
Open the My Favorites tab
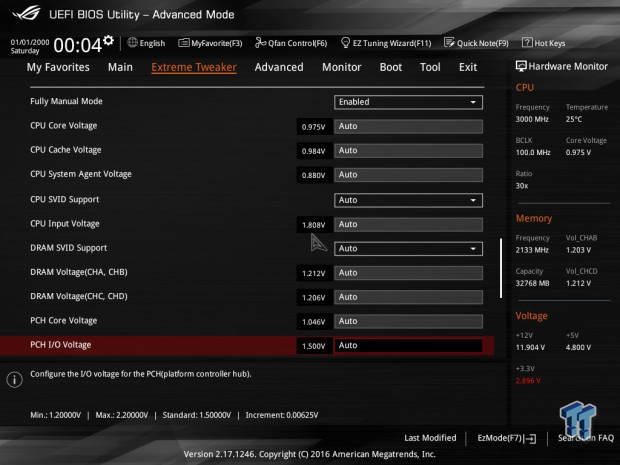click(x=58, y=67)
